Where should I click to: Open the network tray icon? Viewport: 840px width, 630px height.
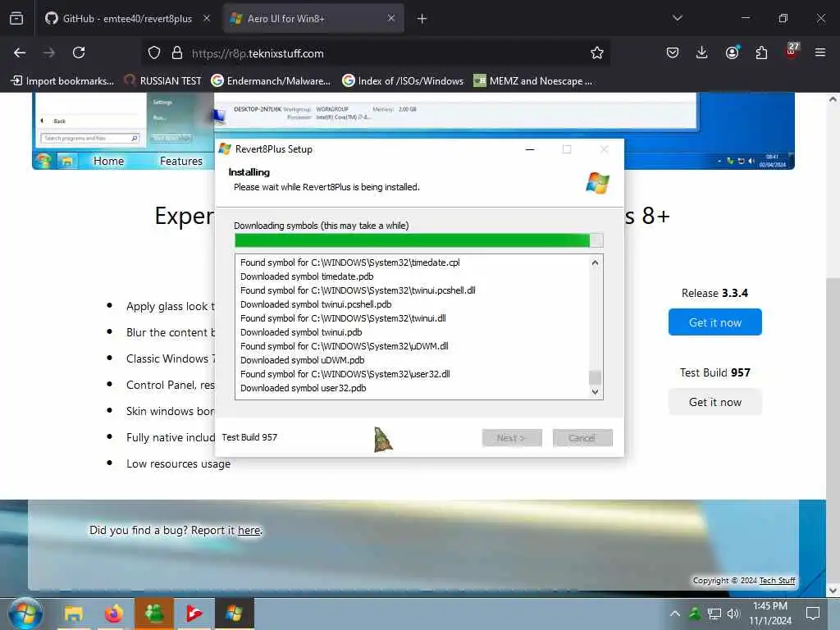pyautogui.click(x=714, y=614)
